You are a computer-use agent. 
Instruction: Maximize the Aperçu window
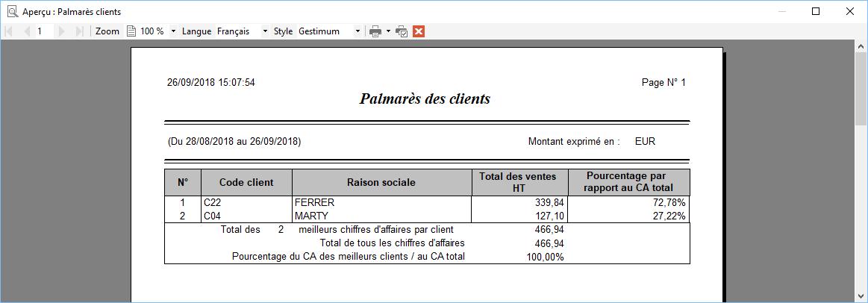click(816, 11)
